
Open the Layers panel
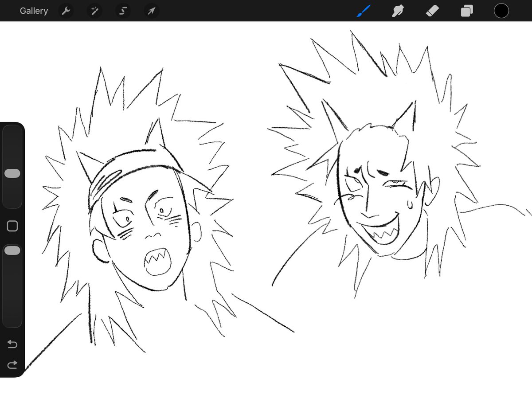click(x=467, y=11)
